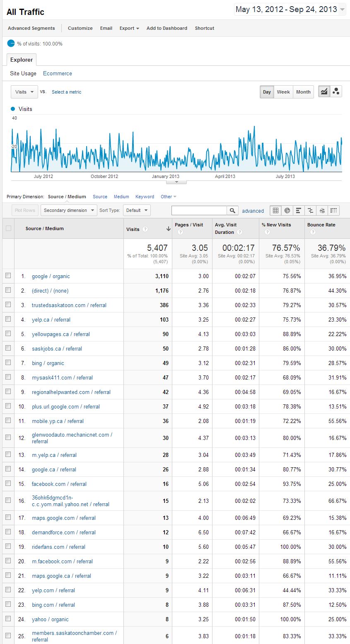This screenshot has height=644, width=350.
Task: Check the google / organic row checkbox
Action: click(x=8, y=276)
